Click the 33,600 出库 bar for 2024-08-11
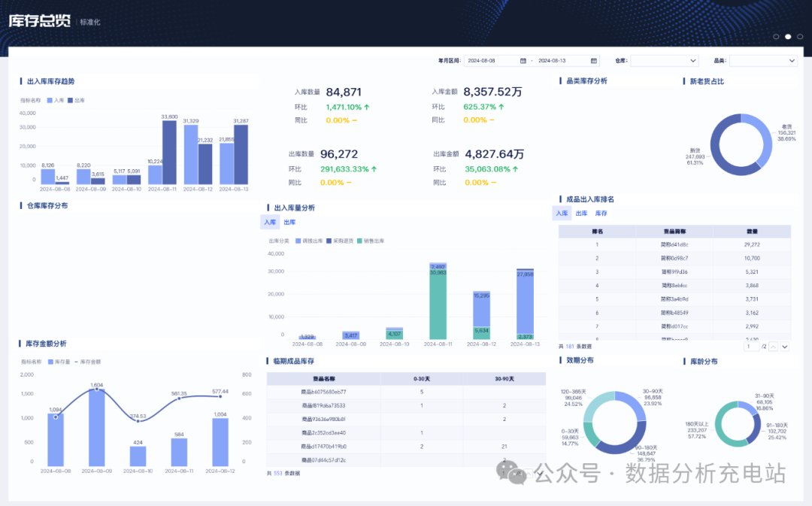Image resolution: width=812 pixels, height=506 pixels. point(169,153)
